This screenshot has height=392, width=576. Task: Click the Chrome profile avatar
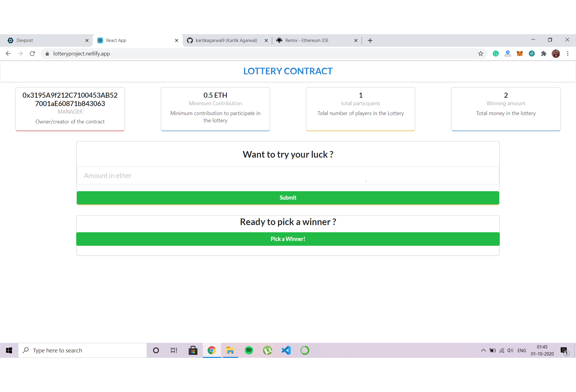(556, 54)
